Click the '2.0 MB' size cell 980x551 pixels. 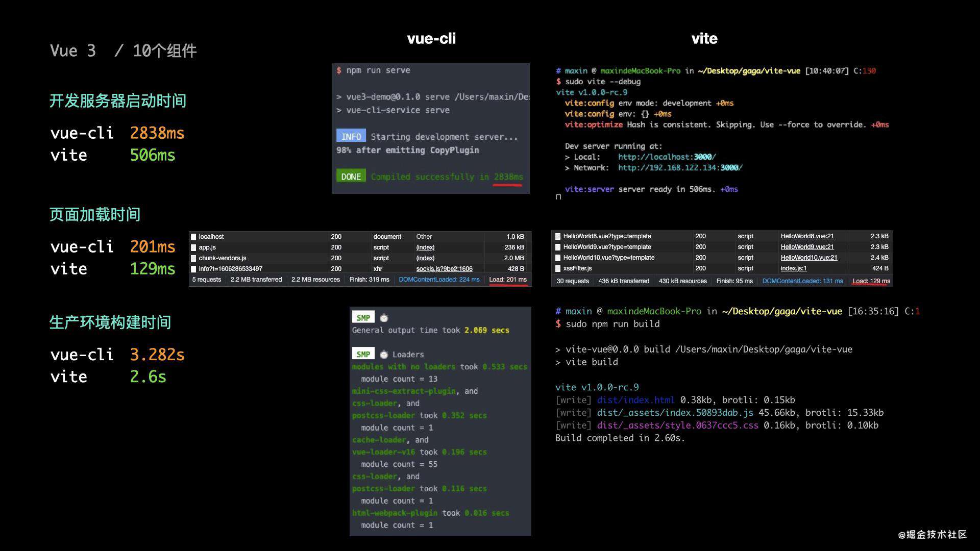point(514,258)
